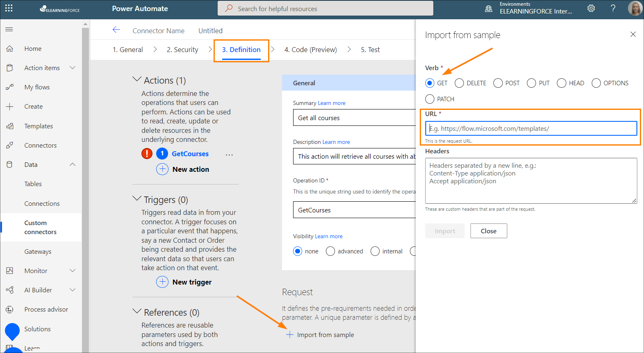Click the GetCourses error warning icon
The height and width of the screenshot is (353, 644).
pyautogui.click(x=147, y=154)
